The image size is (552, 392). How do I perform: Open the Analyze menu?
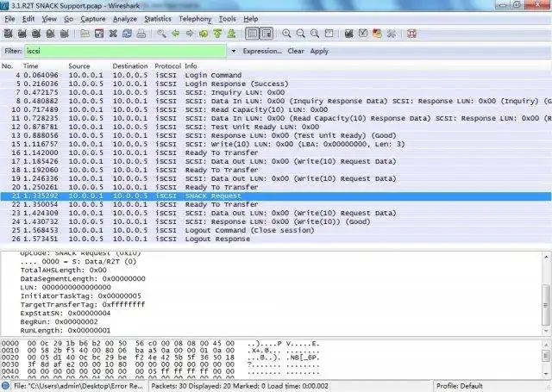[x=124, y=19]
